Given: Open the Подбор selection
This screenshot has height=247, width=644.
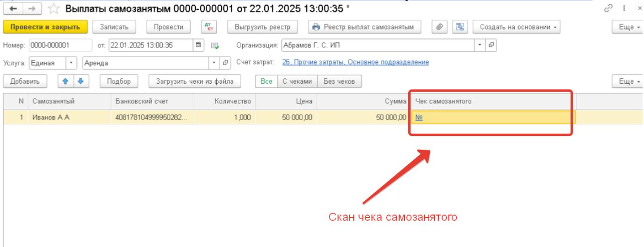Looking at the screenshot, I should pos(119,81).
